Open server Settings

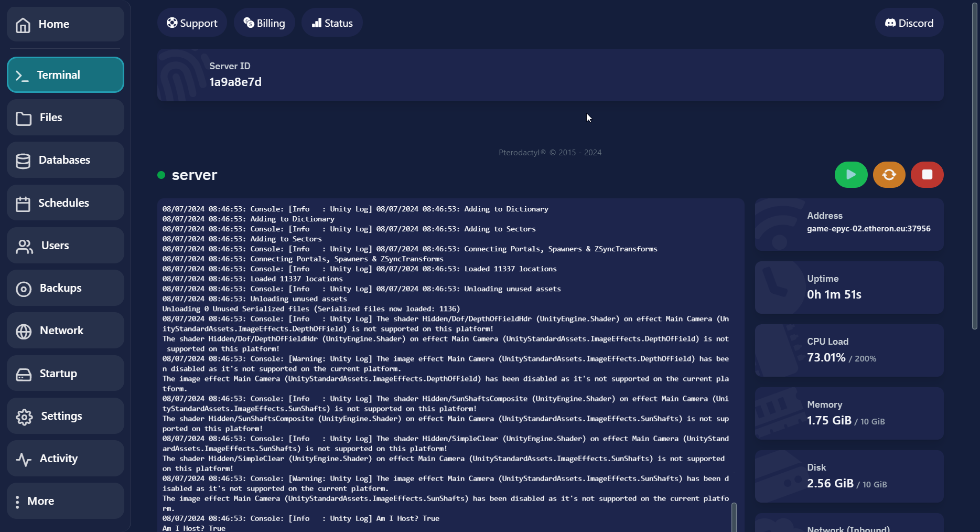66,416
